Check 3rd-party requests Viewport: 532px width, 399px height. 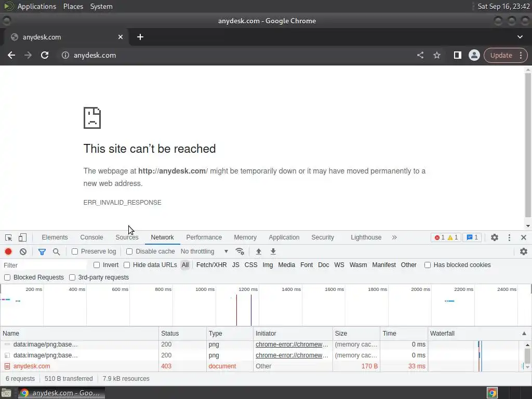72,277
